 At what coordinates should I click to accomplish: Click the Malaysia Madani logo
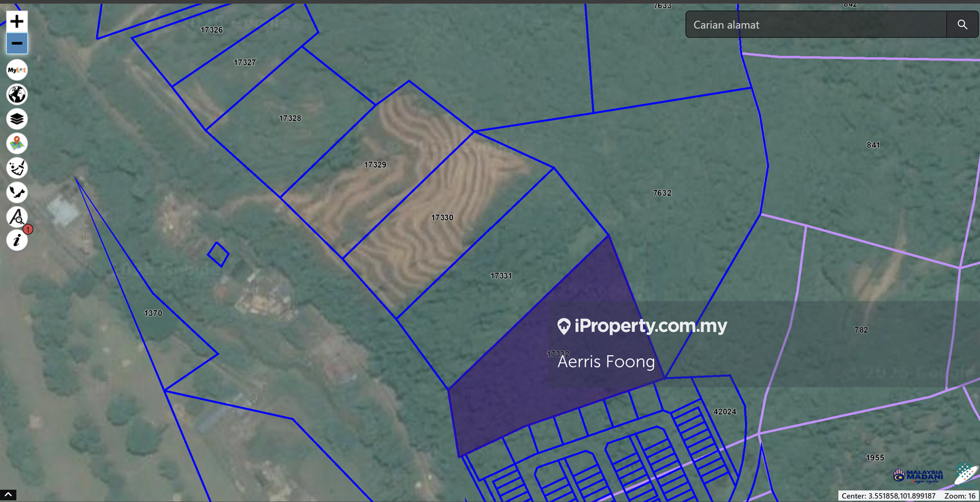(x=918, y=475)
